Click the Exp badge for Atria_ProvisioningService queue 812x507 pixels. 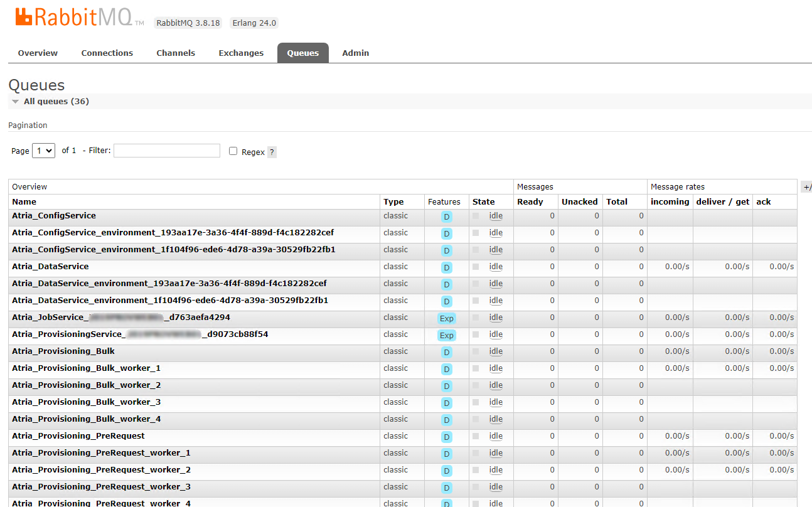(446, 336)
